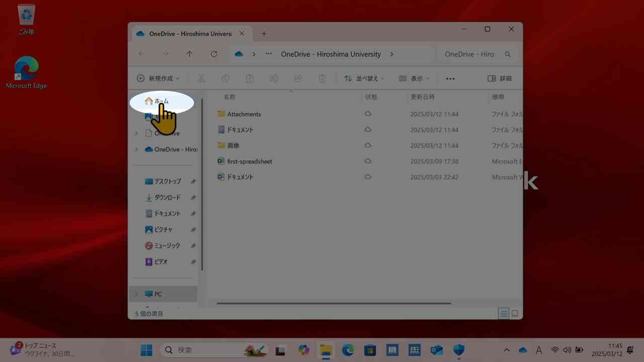
Task: Open the See more (three dots) toolbar menu
Action: [x=450, y=78]
